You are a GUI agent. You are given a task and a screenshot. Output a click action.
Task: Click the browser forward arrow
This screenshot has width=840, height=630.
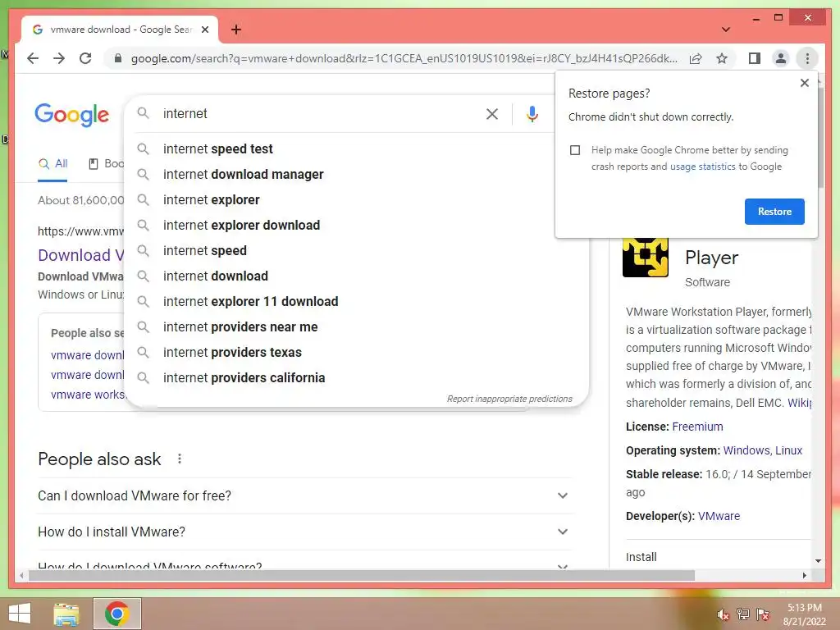pyautogui.click(x=59, y=58)
